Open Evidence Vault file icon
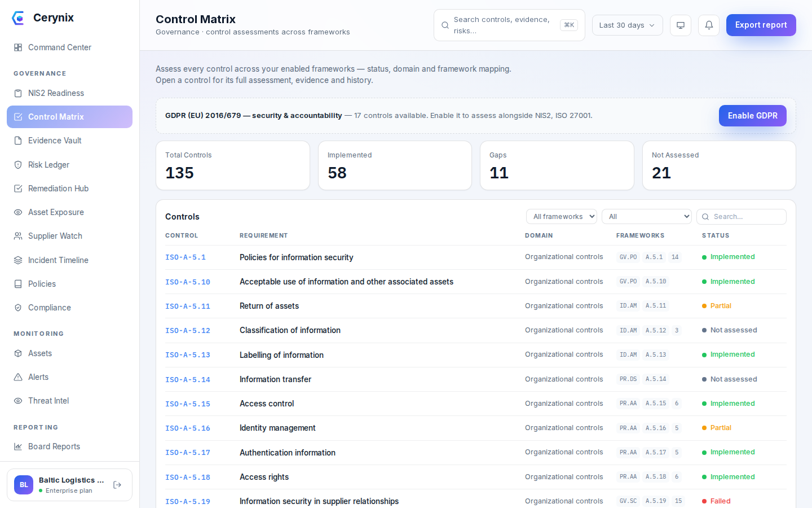Screen dimensions: 812x508 click(x=18, y=141)
